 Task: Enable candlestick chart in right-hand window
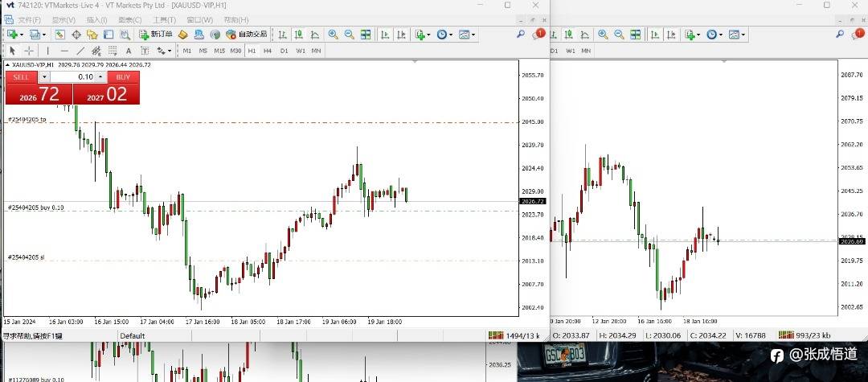point(568,35)
